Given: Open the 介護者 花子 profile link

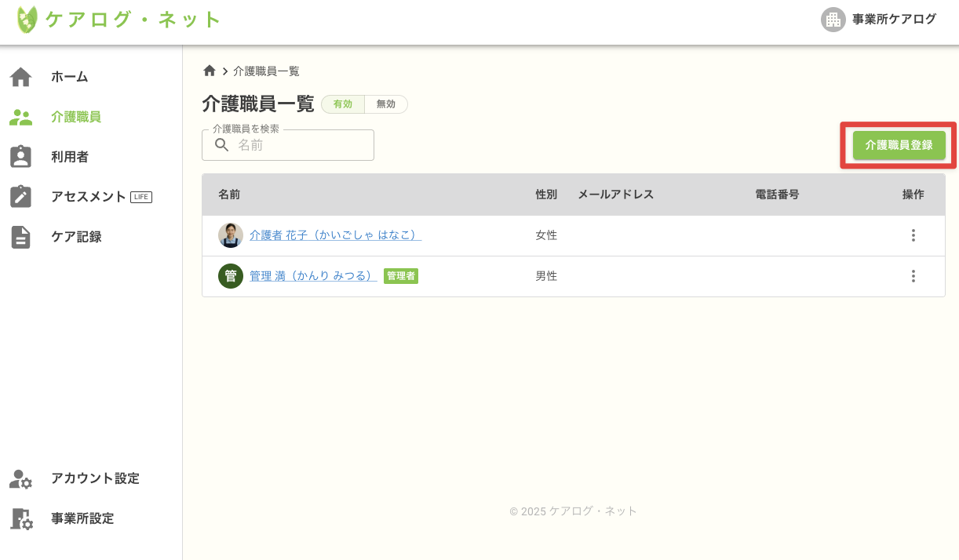Looking at the screenshot, I should 335,235.
